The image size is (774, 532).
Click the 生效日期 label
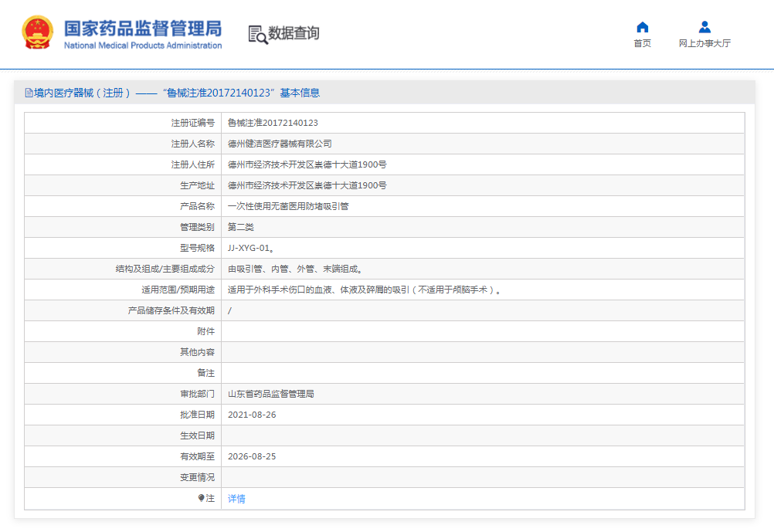click(198, 435)
